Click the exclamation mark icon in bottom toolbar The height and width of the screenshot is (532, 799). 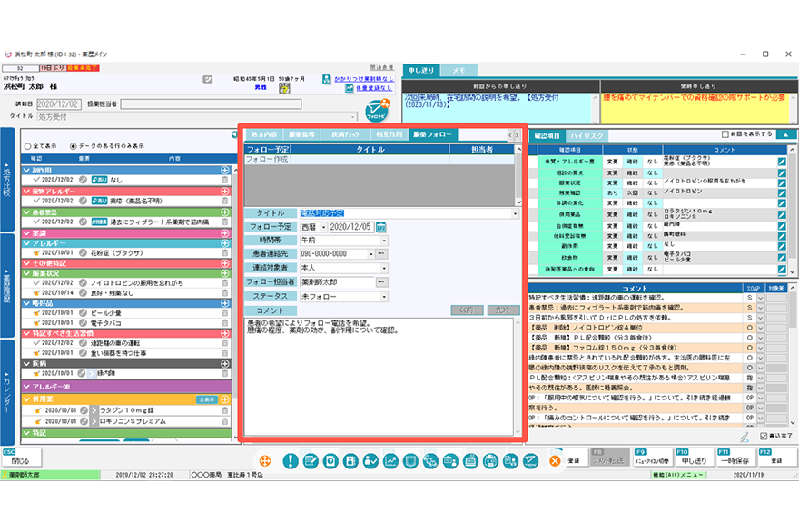[291, 461]
